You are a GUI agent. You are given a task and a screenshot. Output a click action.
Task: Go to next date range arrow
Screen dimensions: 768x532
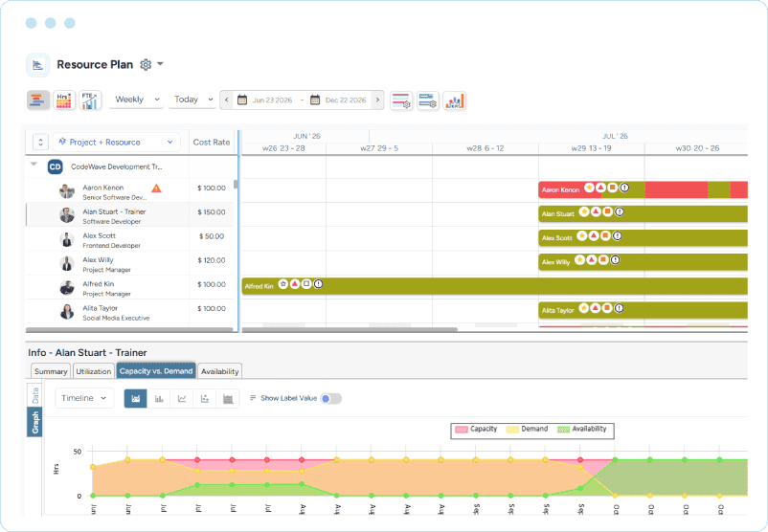377,100
